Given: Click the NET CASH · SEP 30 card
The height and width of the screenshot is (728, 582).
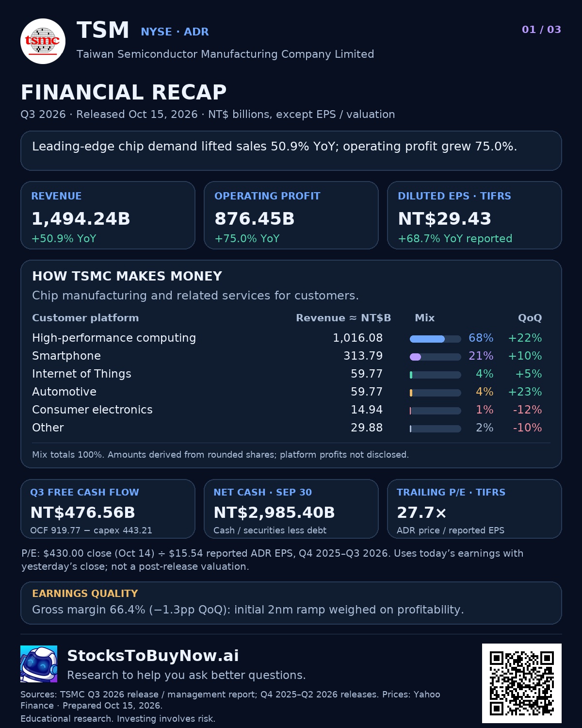Looking at the screenshot, I should click(291, 509).
